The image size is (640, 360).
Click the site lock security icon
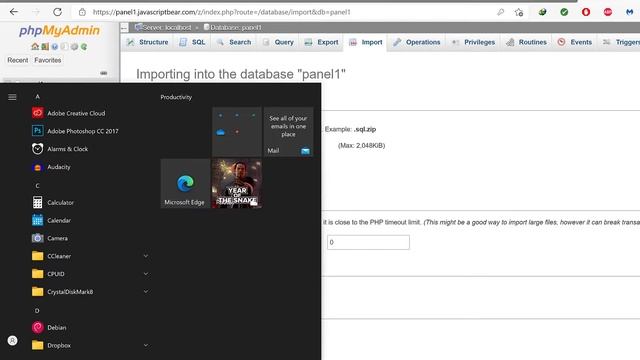[82, 12]
